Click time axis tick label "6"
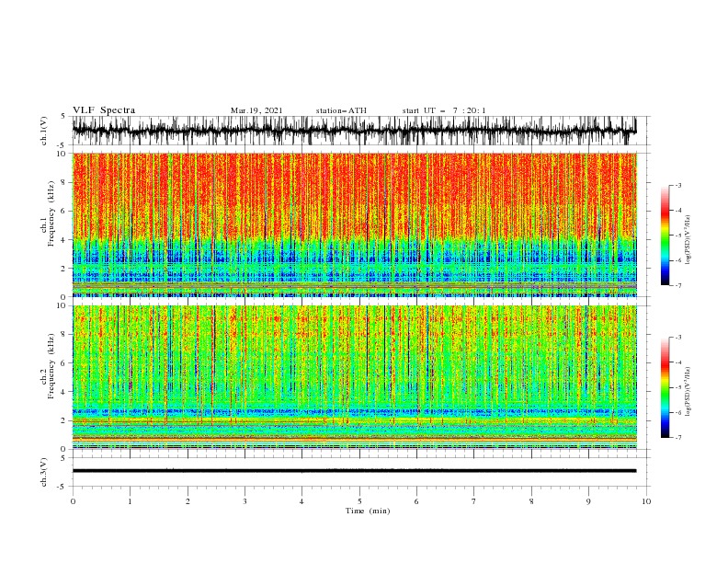 [x=417, y=501]
